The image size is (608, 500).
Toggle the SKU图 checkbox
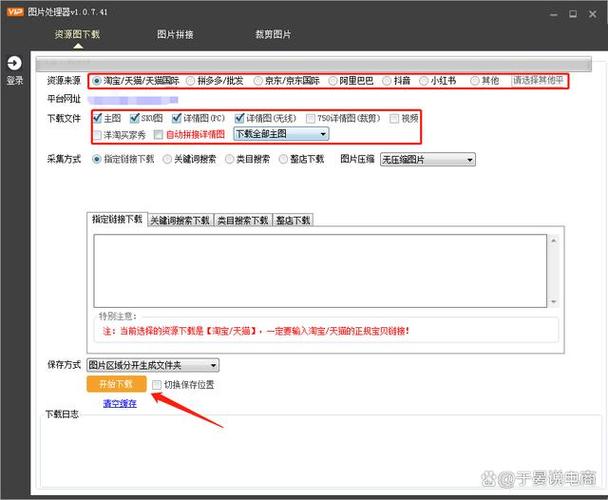135,118
